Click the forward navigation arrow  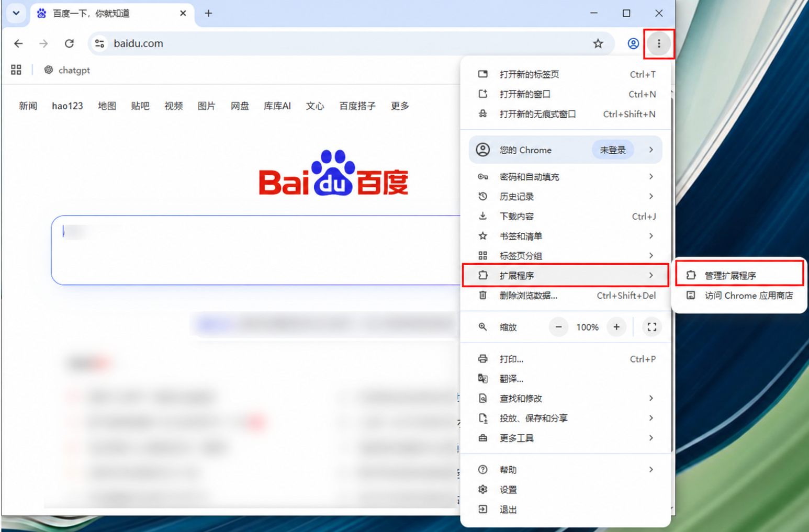(x=43, y=43)
